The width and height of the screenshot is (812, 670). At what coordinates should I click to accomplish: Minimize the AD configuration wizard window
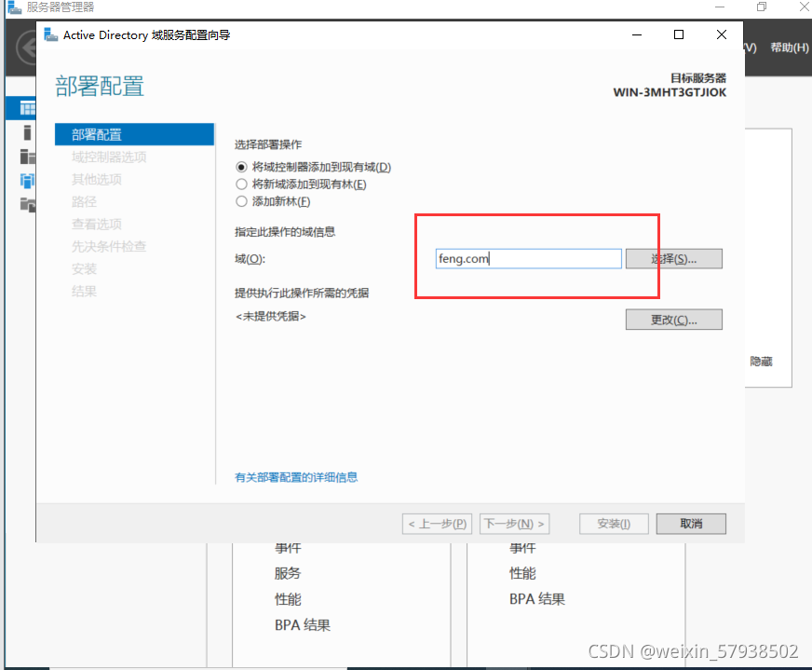pyautogui.click(x=637, y=34)
